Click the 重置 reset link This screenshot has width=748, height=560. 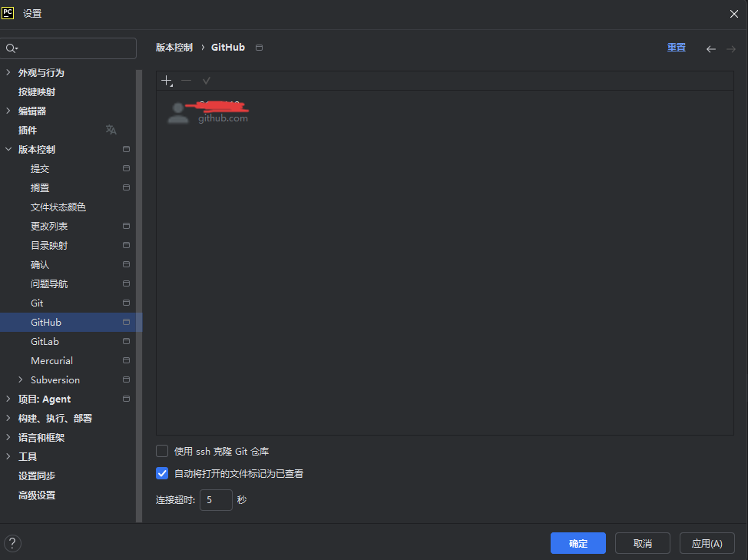tap(676, 47)
